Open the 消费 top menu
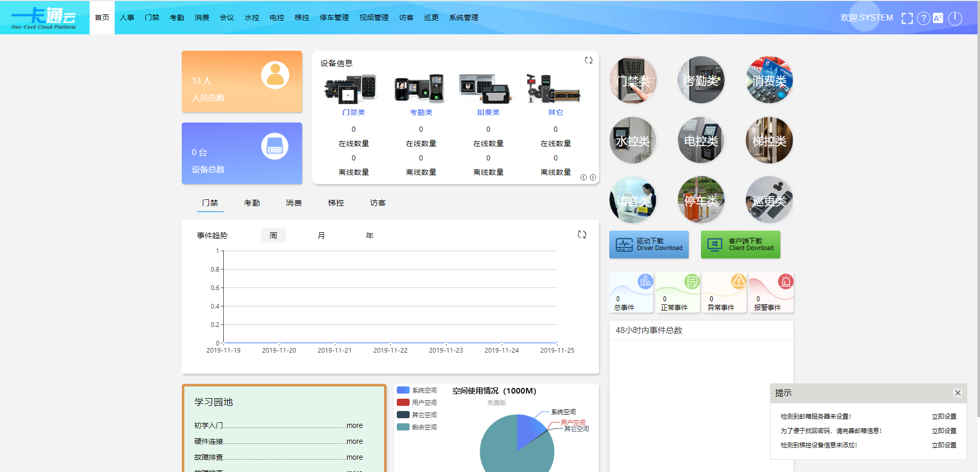The width and height of the screenshot is (980, 472). [202, 17]
